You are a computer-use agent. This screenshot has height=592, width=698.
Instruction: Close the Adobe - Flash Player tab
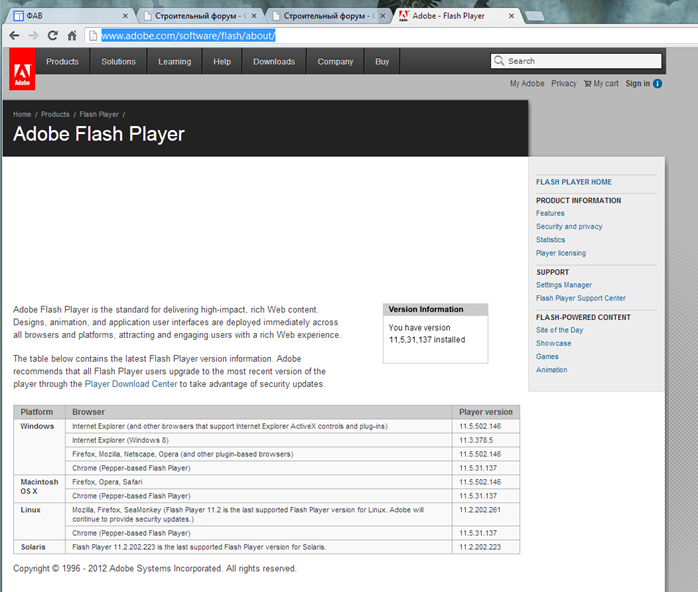click(x=511, y=16)
